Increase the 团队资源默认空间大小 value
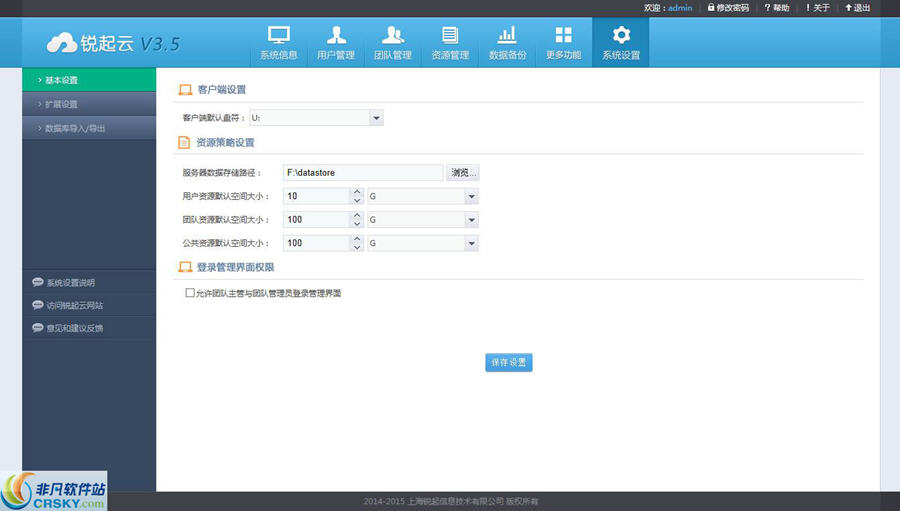Viewport: 900px width, 511px height. [x=357, y=216]
